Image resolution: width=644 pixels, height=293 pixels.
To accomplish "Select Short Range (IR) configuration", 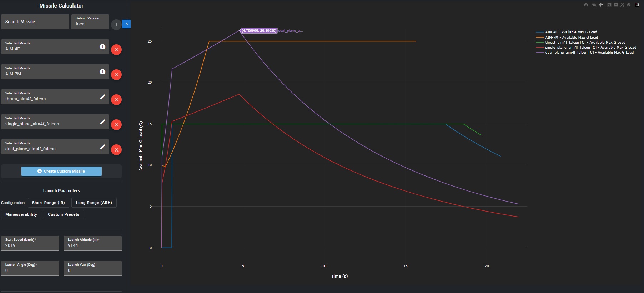I will click(x=48, y=203).
